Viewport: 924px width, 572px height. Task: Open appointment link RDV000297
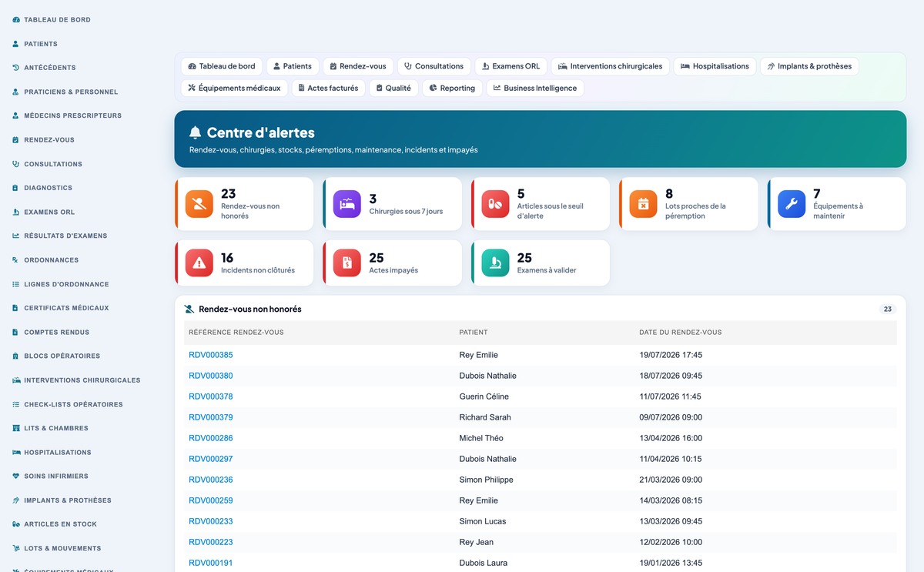211,459
